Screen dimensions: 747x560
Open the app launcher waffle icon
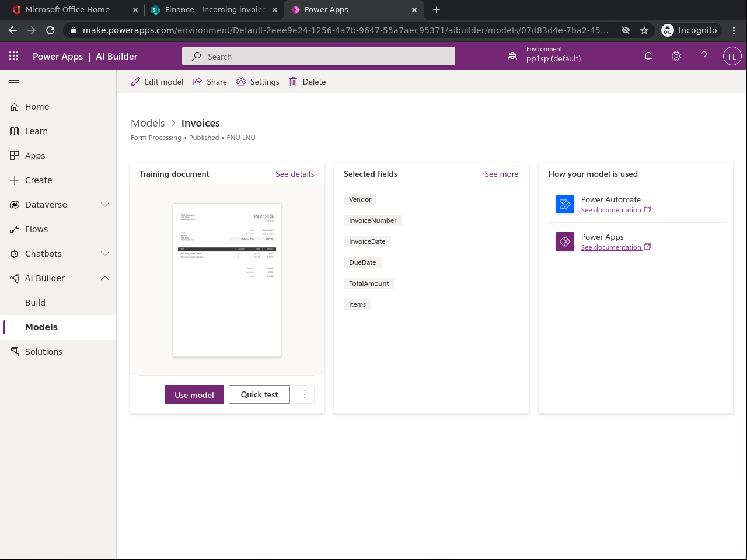14,56
